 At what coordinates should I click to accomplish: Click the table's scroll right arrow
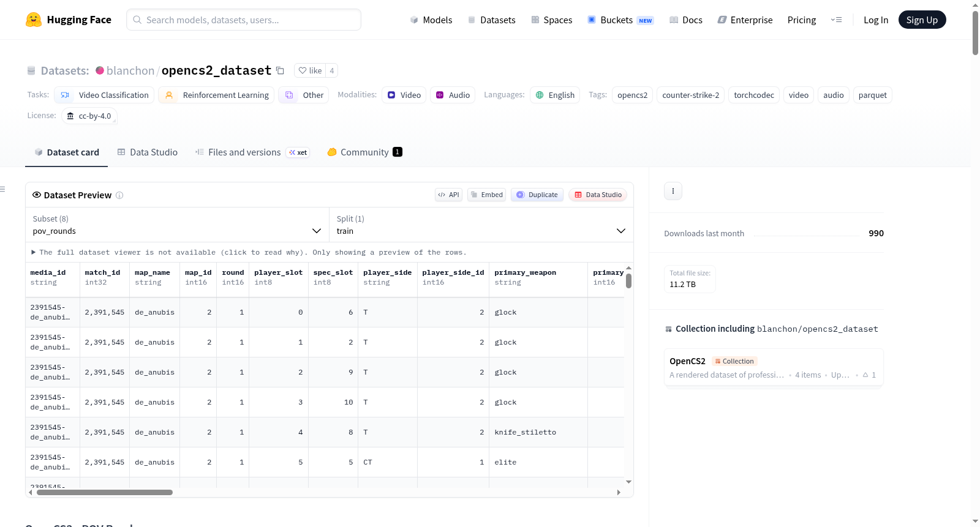[619, 492]
